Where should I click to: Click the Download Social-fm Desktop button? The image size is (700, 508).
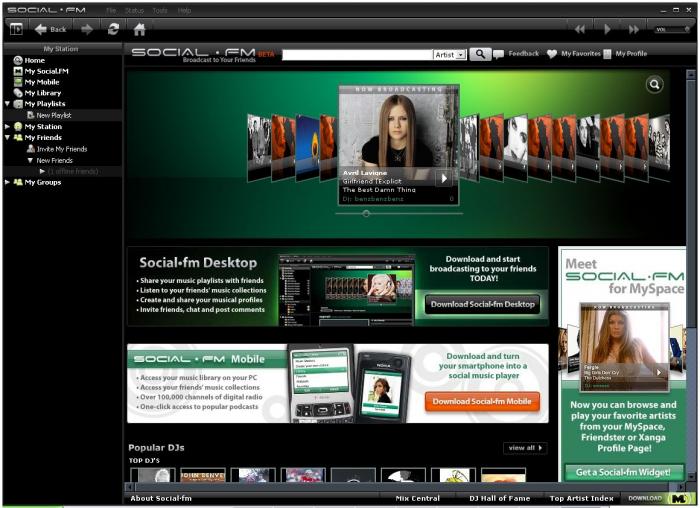tap(483, 304)
